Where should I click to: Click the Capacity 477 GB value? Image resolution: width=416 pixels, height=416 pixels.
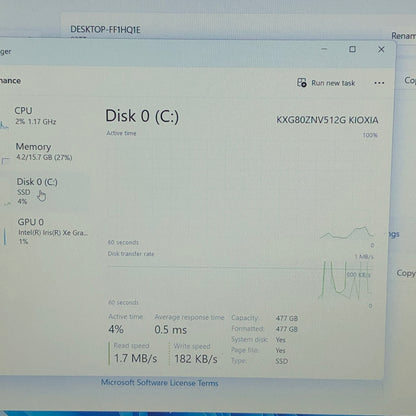[x=287, y=318]
